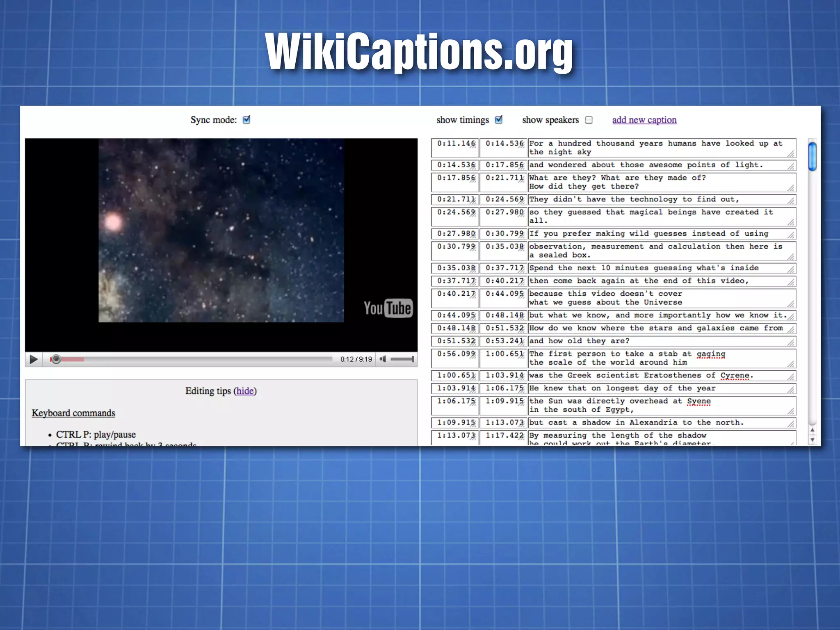Adjust the video volume slider
Screen dimensions: 840x630
402,359
